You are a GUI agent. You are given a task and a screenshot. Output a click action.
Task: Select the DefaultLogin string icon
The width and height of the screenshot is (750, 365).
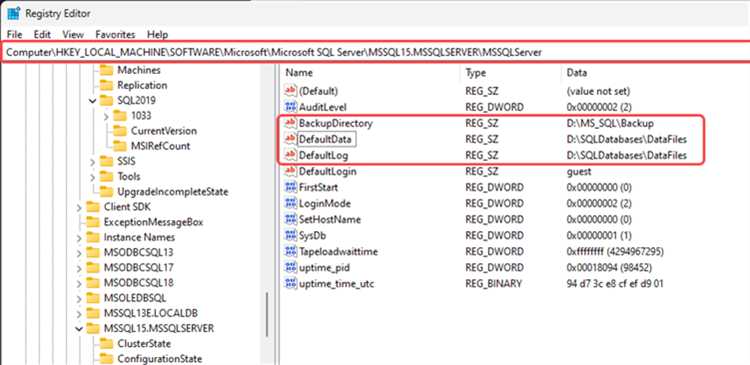(290, 171)
